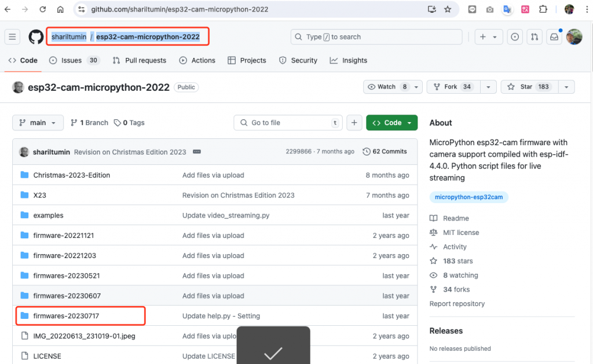This screenshot has height=364, width=593.
Task: Open the LICENSE file
Action: point(47,356)
